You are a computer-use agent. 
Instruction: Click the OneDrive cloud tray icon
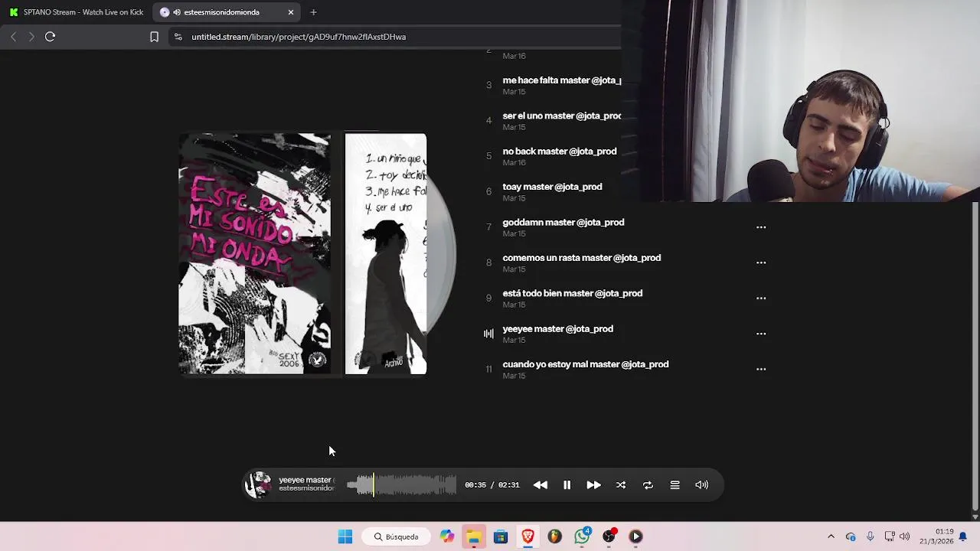coord(851,536)
